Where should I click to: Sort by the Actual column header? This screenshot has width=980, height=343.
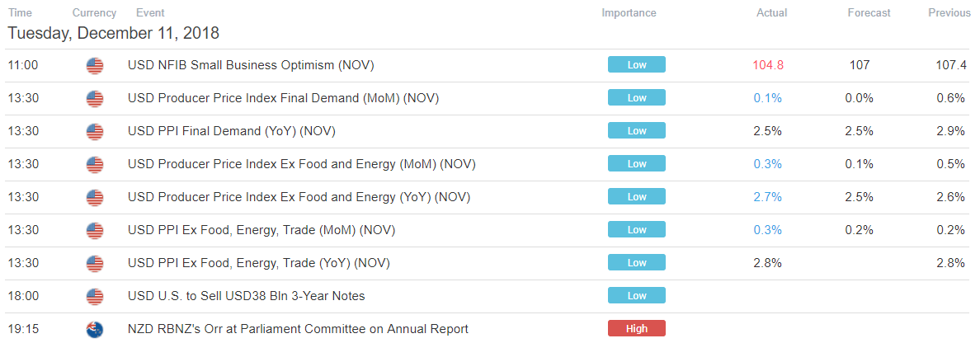click(771, 12)
